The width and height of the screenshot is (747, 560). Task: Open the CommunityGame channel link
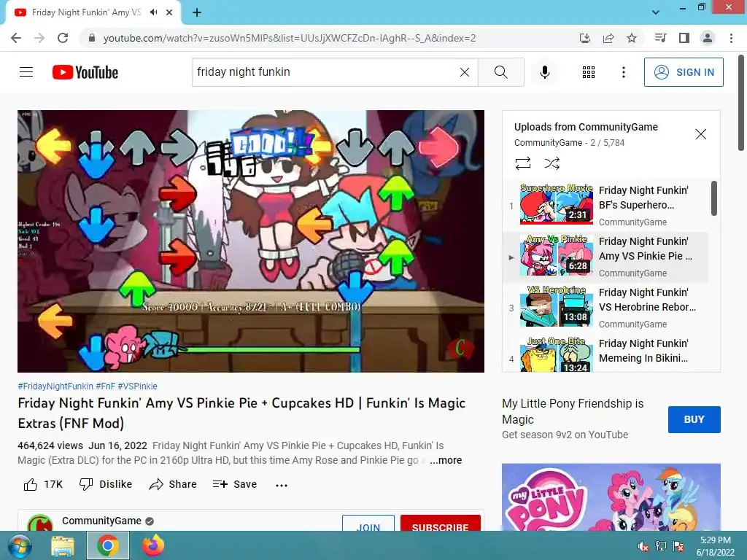coord(101,521)
